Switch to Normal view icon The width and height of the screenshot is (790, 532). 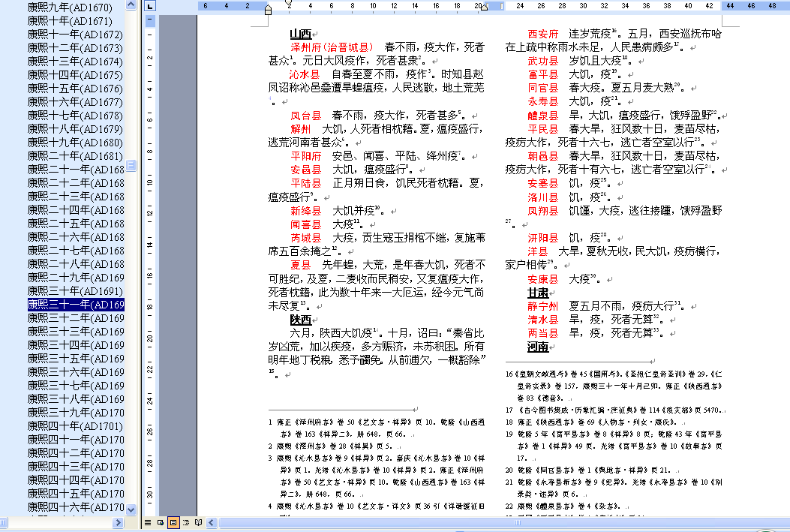coord(148,521)
